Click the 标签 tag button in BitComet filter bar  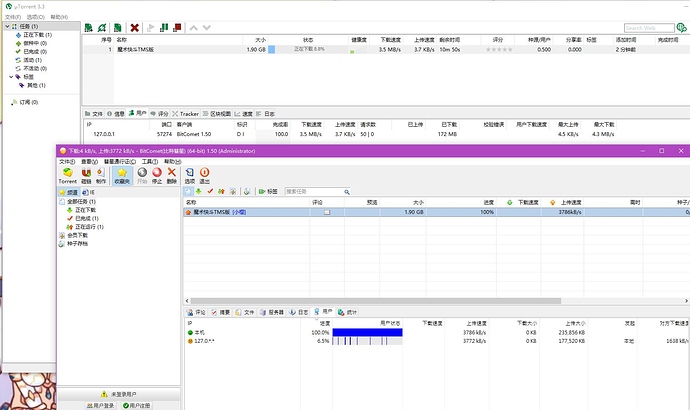pos(268,191)
